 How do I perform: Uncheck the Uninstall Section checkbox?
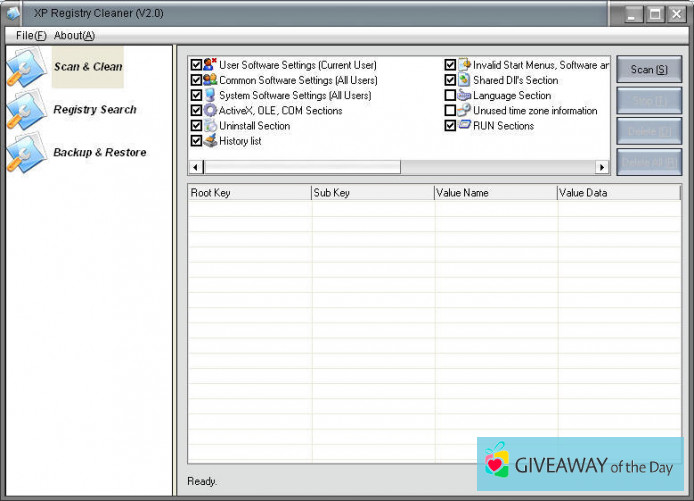tap(196, 126)
